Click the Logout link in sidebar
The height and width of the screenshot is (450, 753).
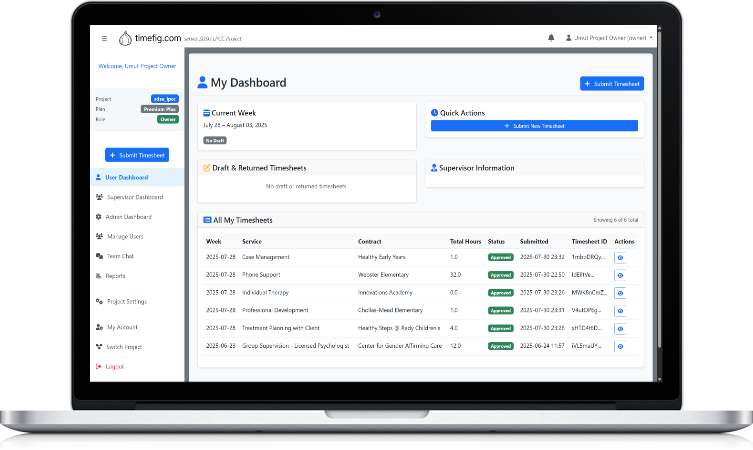coord(114,367)
